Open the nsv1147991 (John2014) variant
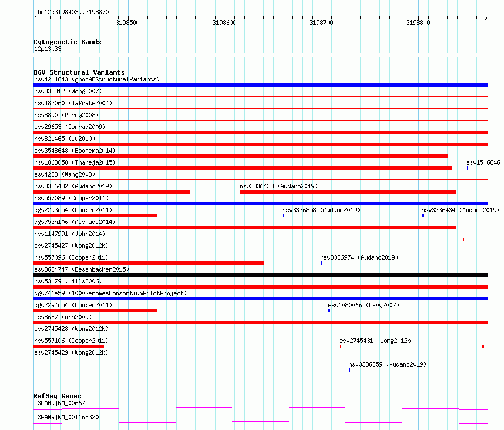504x430 pixels. tap(70, 234)
